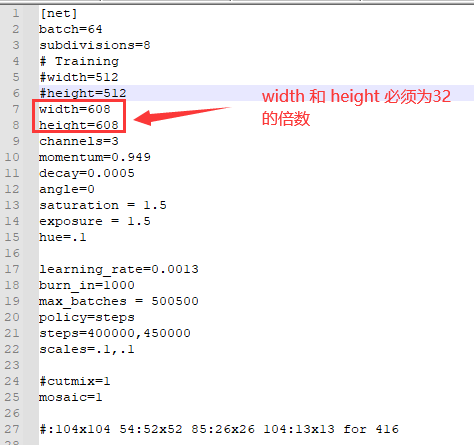474x445 pixels.
Task: Click the 'policy=steps' line
Action: click(87, 317)
